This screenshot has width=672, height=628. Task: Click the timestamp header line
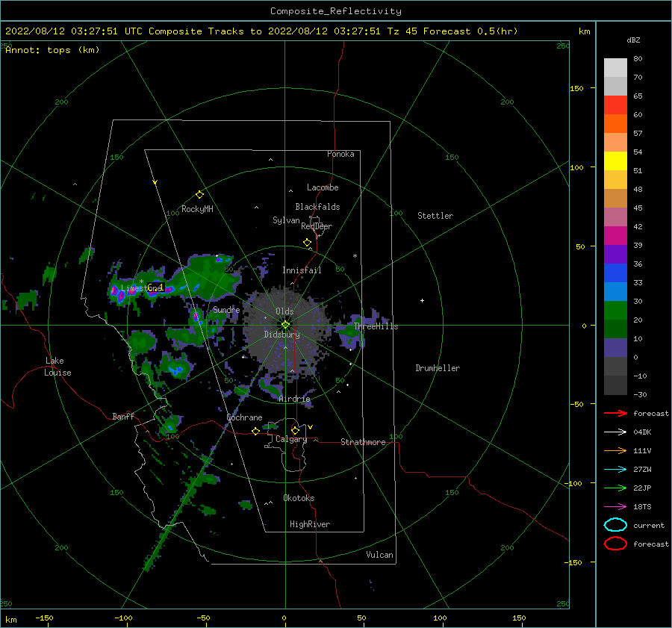pyautogui.click(x=261, y=31)
